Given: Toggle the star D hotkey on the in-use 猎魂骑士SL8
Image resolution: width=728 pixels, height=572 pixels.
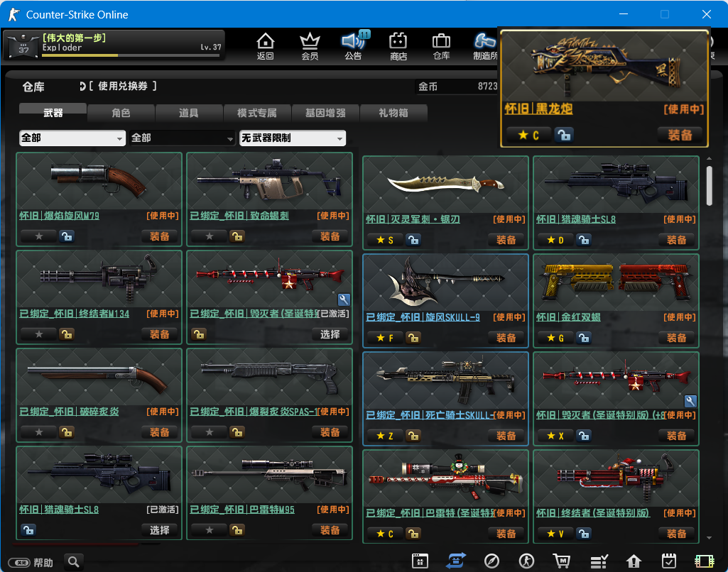Looking at the screenshot, I should pyautogui.click(x=555, y=240).
